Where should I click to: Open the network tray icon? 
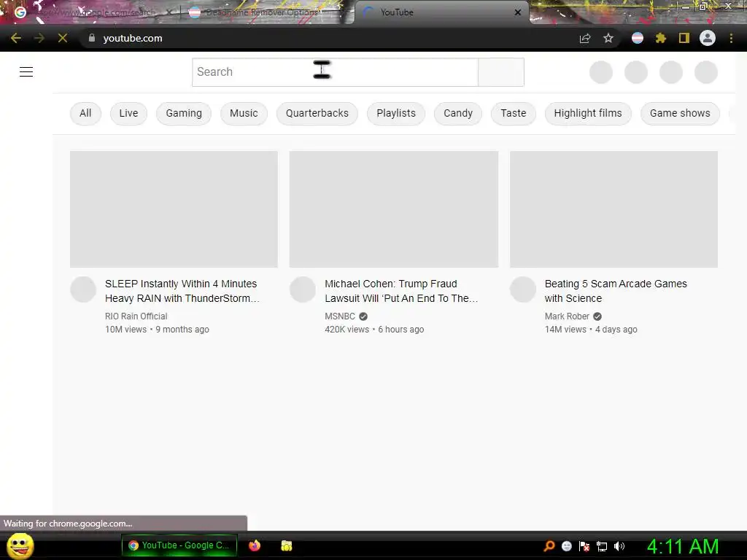coord(602,546)
